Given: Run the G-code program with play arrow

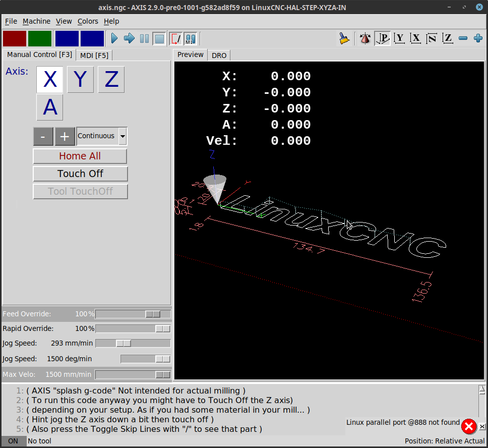Looking at the screenshot, I should click(x=114, y=39).
